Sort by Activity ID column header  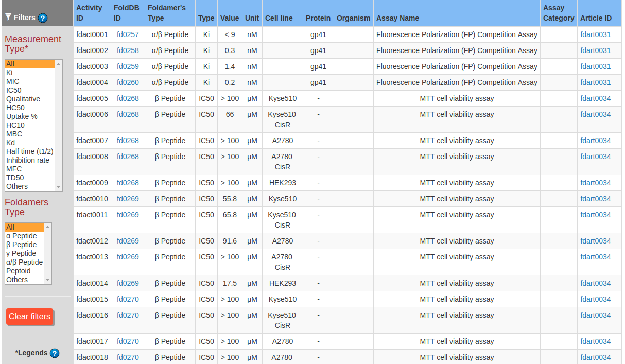[x=90, y=13]
